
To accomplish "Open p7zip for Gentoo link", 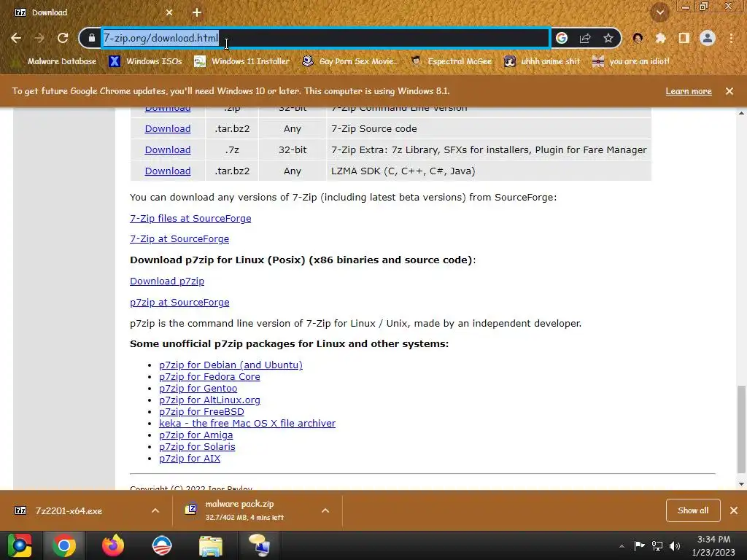I will tap(198, 388).
